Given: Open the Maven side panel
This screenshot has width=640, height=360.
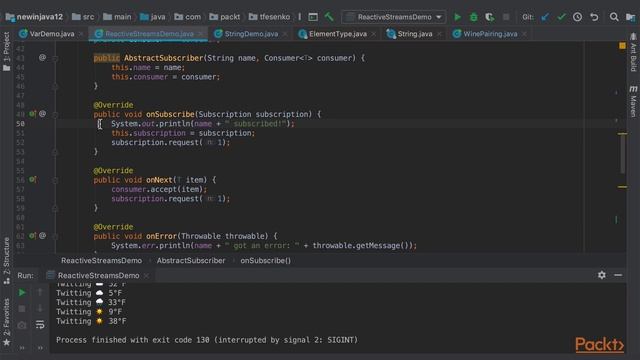Looking at the screenshot, I should click(633, 101).
